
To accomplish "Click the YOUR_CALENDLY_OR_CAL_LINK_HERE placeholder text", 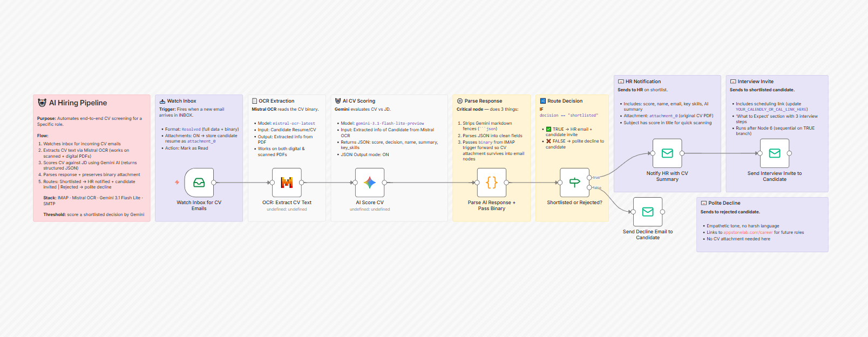I will coord(771,110).
